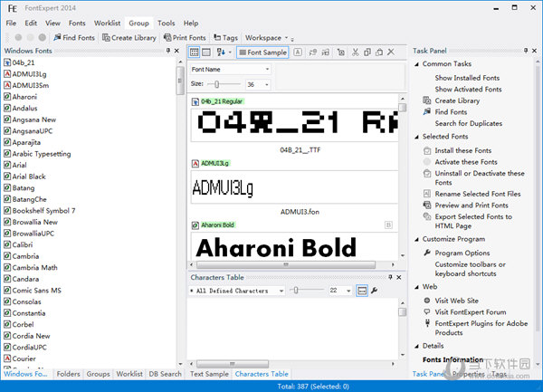Click the wrench icon in Characters Table
This screenshot has width=543, height=392.
point(374,291)
